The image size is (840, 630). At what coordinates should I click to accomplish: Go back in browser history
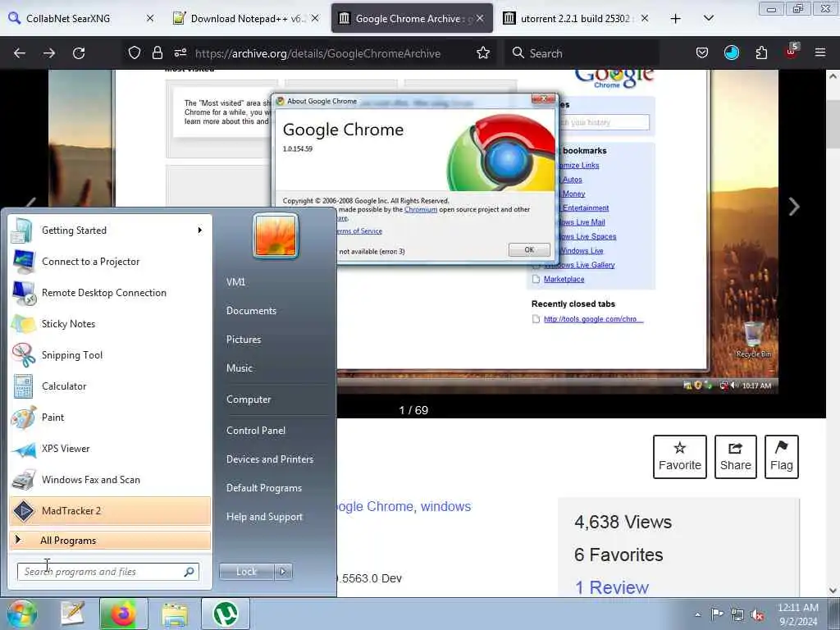click(x=20, y=53)
